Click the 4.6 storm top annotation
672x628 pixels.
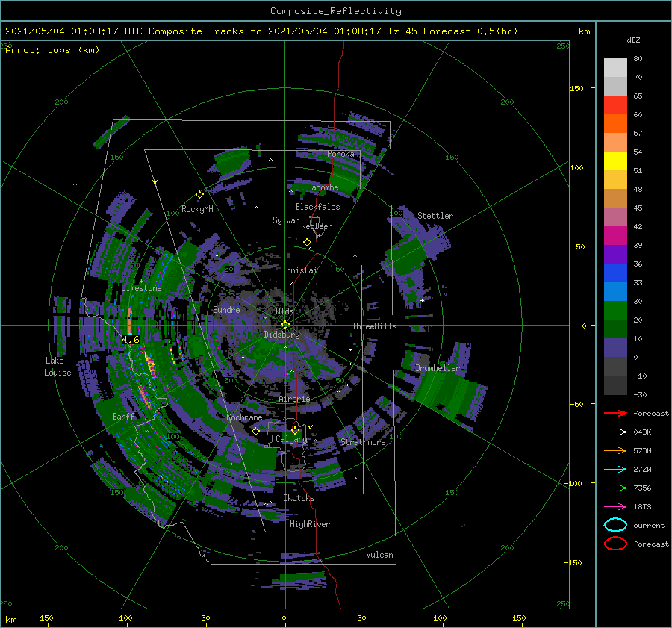(130, 340)
